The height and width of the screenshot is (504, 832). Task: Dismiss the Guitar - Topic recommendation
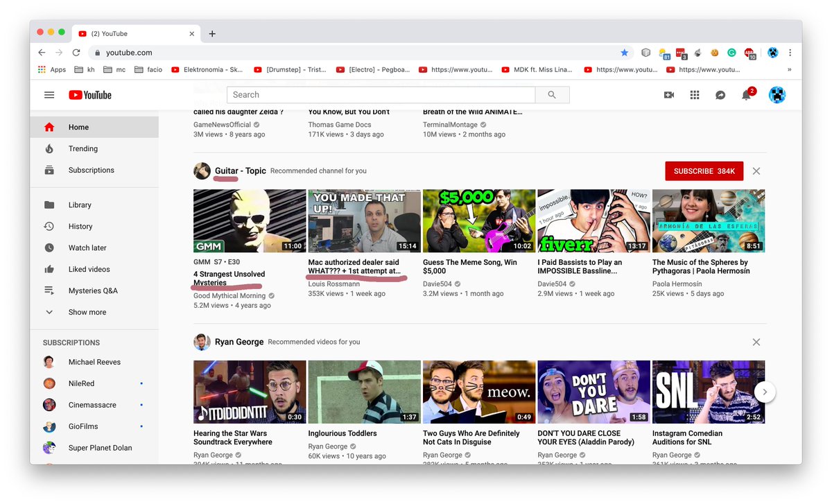click(756, 171)
